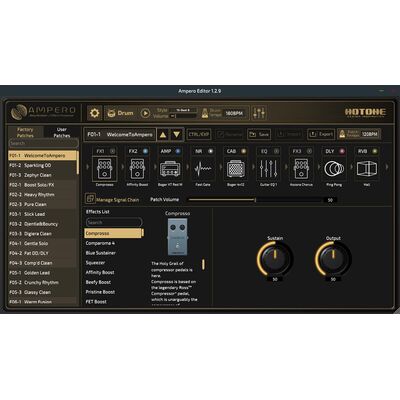Select the AMP module amplifier icon
Image resolution: width=400 pixels, height=400 pixels.
pyautogui.click(x=170, y=169)
